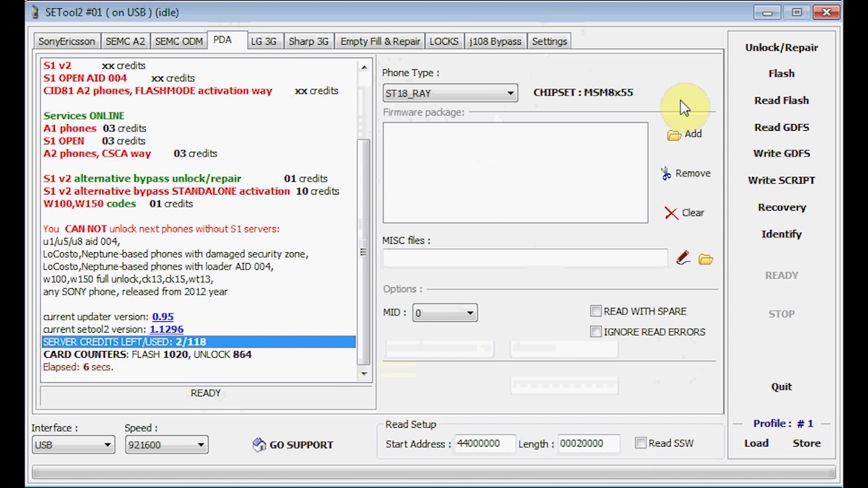Open the Phone Type dropdown ST18_RAY
The width and height of the screenshot is (868, 488).
click(x=450, y=94)
